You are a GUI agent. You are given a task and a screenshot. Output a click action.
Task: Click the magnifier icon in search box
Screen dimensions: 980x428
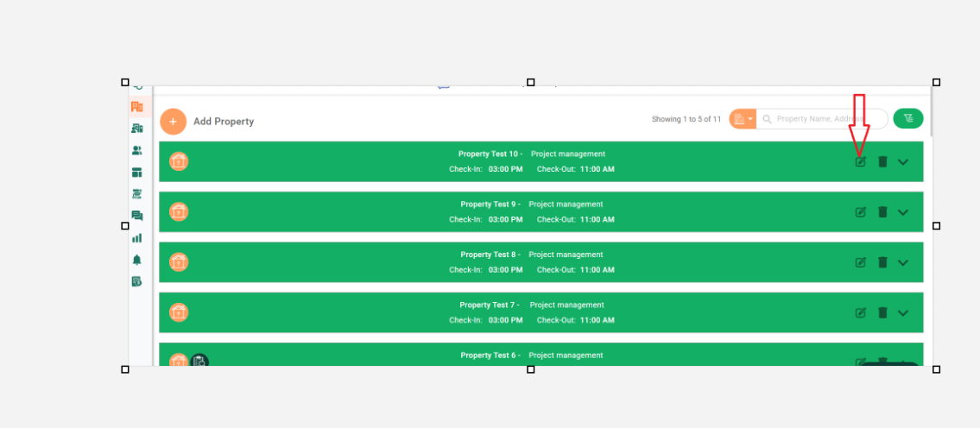(767, 119)
